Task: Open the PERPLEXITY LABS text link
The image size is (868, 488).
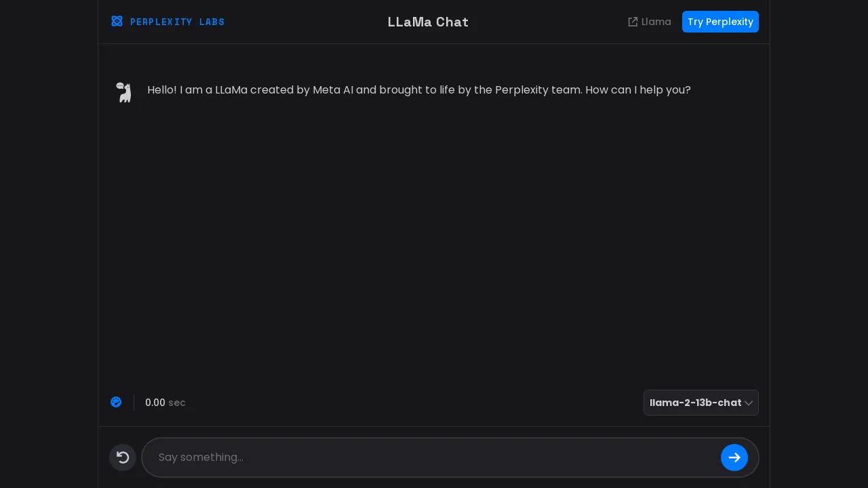Action: coord(177,22)
